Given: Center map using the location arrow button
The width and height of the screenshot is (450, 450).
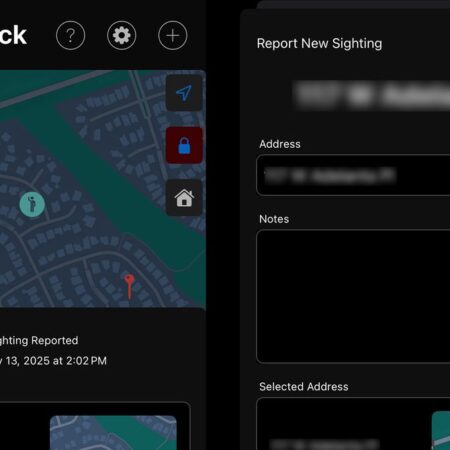Looking at the screenshot, I should [184, 93].
